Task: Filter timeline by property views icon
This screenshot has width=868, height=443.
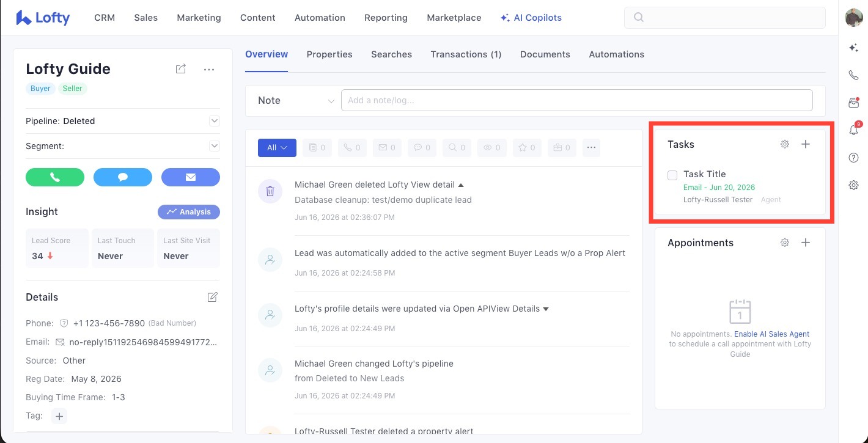Action: 492,147
